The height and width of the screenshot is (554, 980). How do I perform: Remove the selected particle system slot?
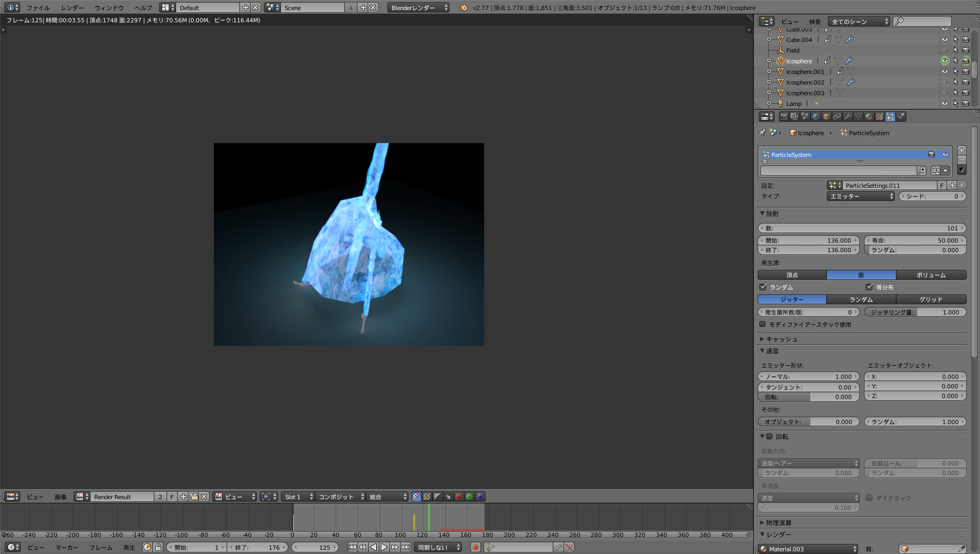[x=962, y=160]
